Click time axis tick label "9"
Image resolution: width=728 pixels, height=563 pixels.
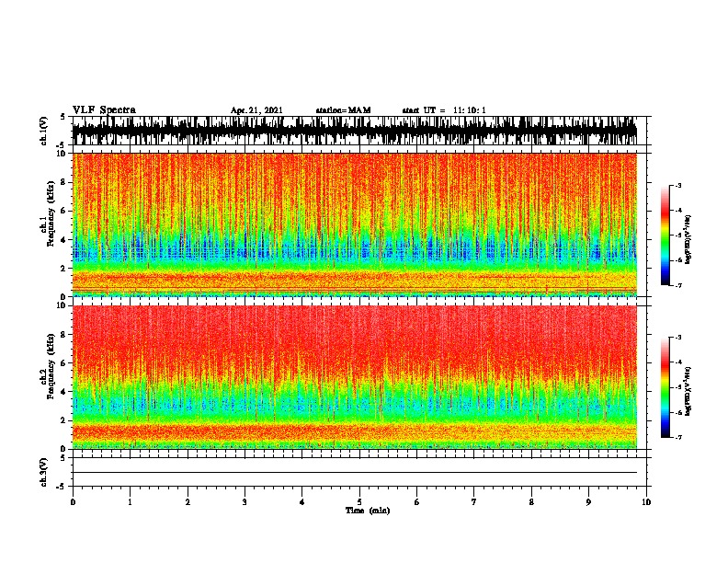pos(588,502)
